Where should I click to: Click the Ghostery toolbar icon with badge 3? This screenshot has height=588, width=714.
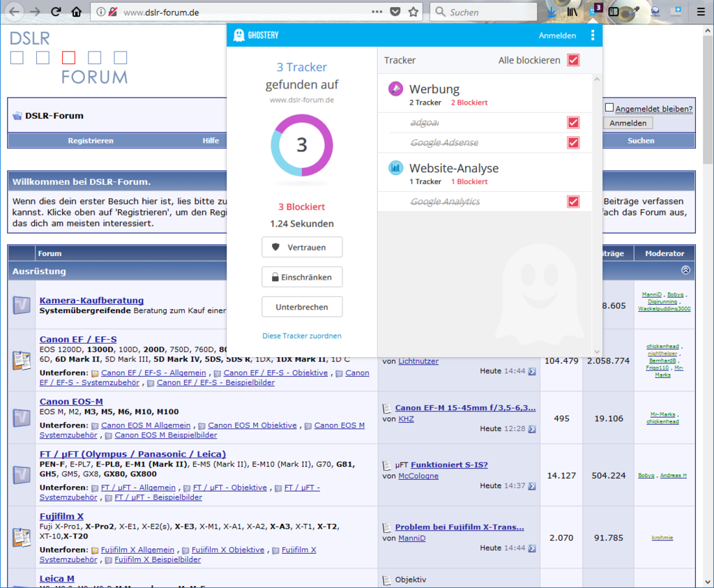click(594, 11)
